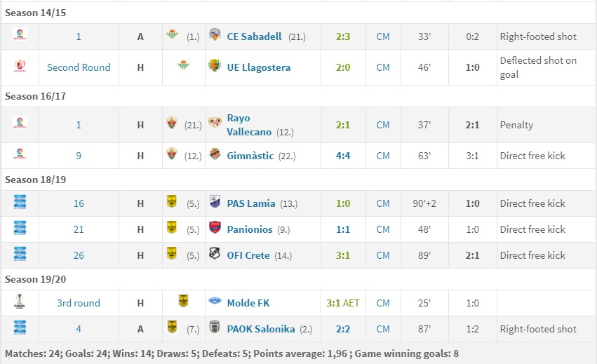Screen dimensions: 597x364
Task: Click Rayo Vallecano club crest
Action: pos(215,123)
